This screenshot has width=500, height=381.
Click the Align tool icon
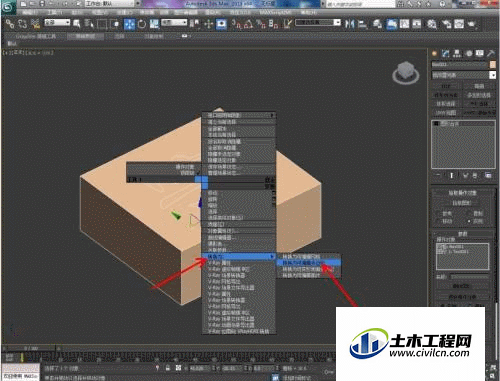362,24
